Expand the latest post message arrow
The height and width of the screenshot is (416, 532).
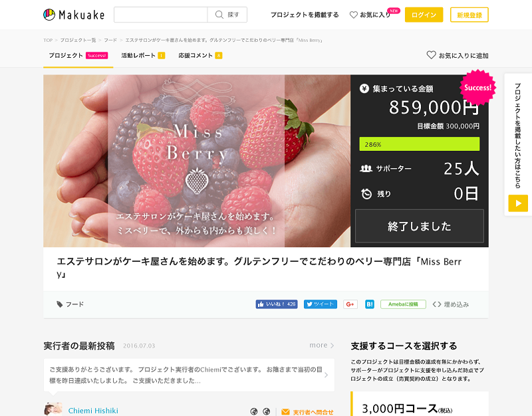[326, 375]
